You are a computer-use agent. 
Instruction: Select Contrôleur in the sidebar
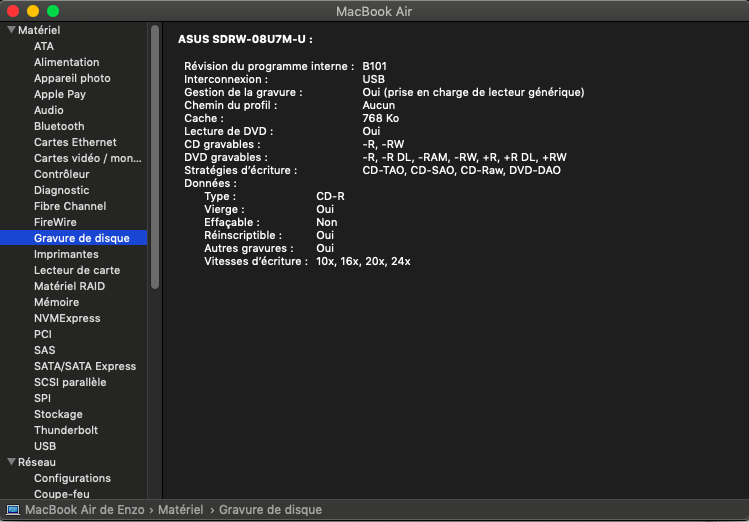62,174
